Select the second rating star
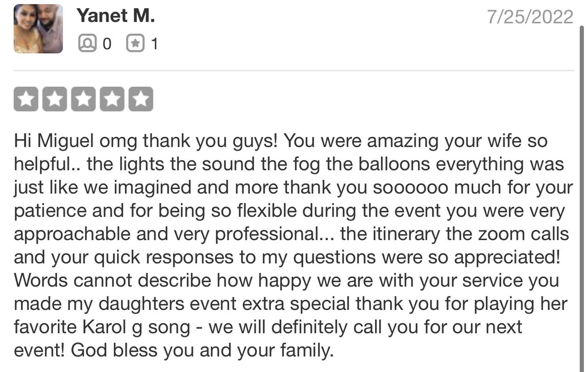 (55, 99)
